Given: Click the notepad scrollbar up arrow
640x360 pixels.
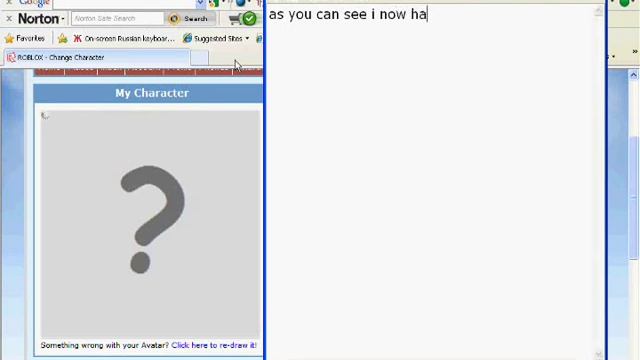Looking at the screenshot, I should [598, 11].
